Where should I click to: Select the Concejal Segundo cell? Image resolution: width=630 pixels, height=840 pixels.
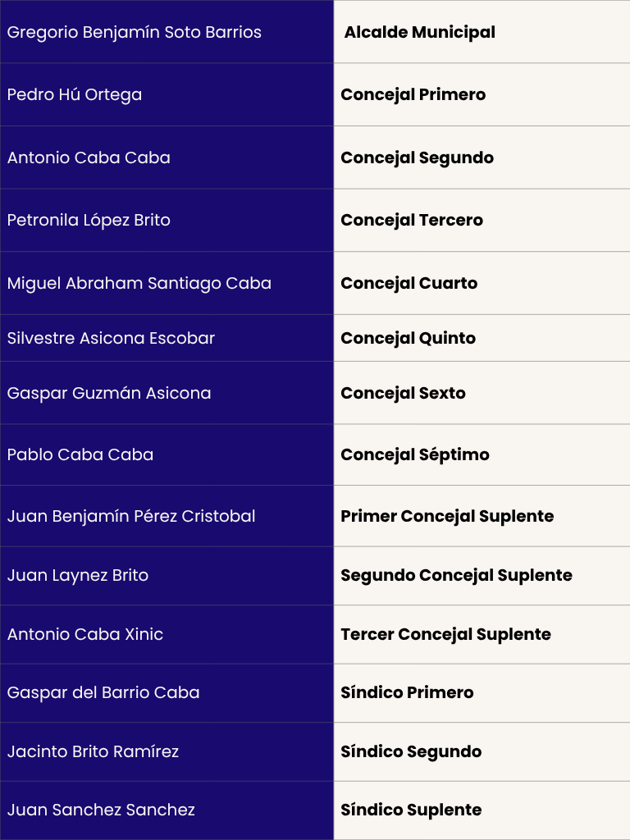tap(417, 158)
